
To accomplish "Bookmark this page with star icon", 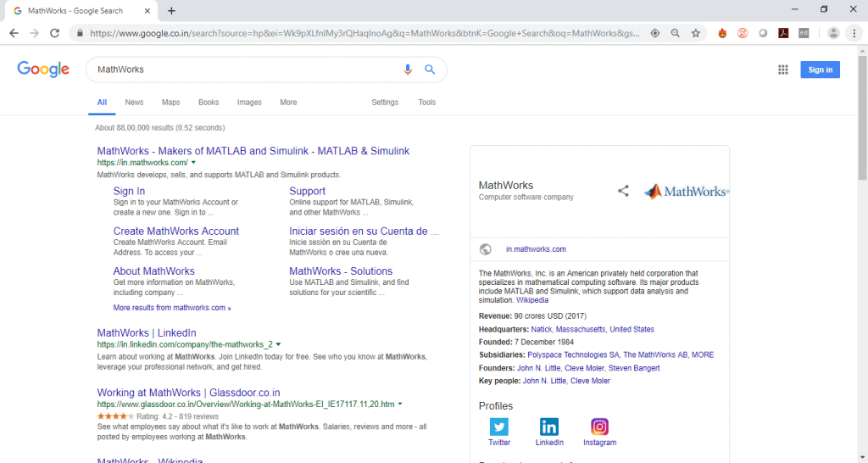I will tap(696, 33).
